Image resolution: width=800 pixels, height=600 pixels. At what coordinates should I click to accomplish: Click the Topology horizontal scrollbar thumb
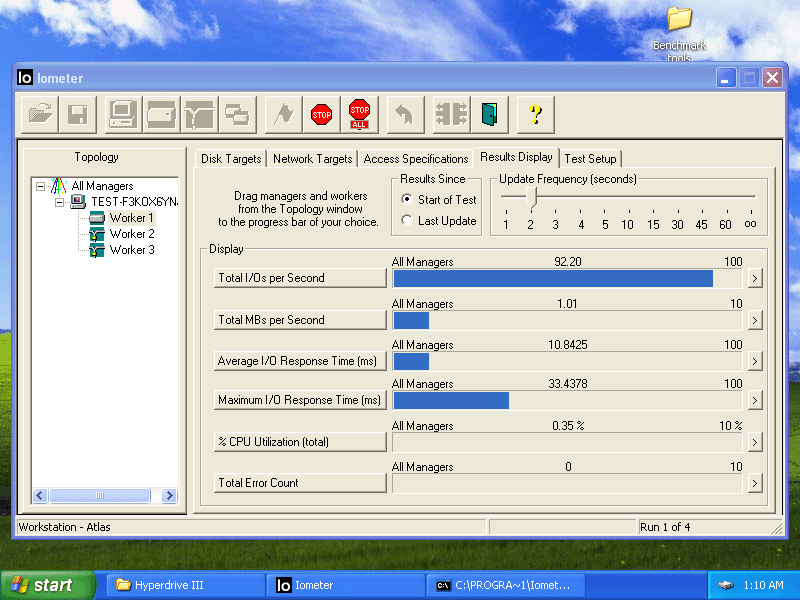point(100,495)
